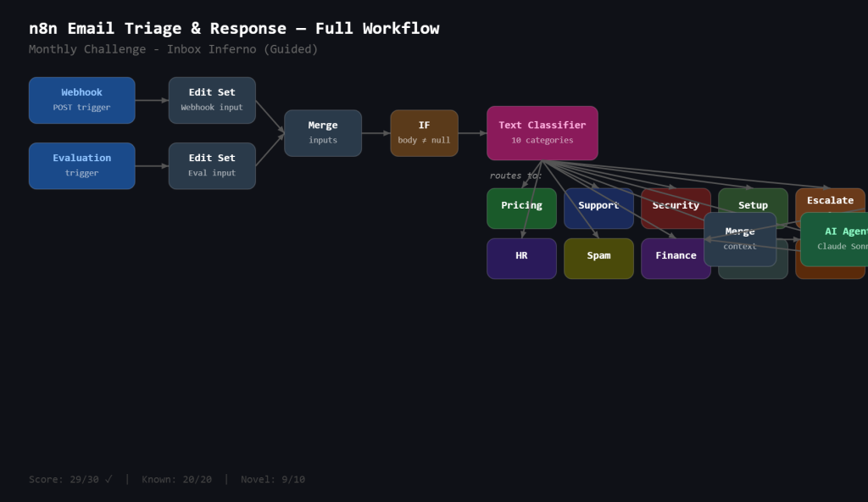The width and height of the screenshot is (868, 502).
Task: Open the Text Classifier node
Action: pyautogui.click(x=542, y=133)
